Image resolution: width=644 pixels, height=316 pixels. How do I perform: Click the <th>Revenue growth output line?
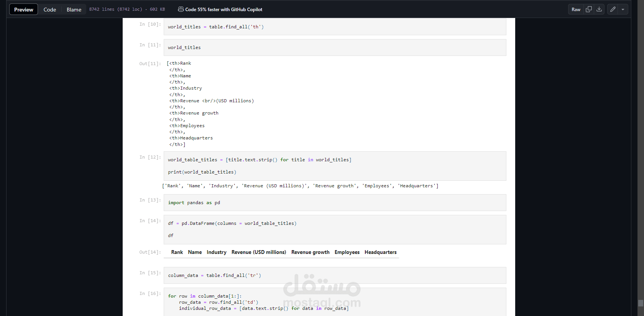pos(194,113)
